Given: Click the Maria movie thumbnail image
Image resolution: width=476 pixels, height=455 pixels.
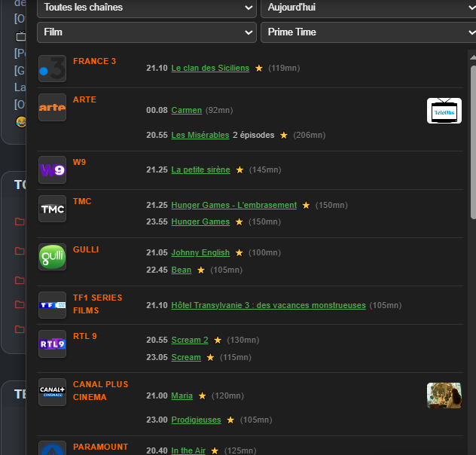Looking at the screenshot, I should click(444, 395).
